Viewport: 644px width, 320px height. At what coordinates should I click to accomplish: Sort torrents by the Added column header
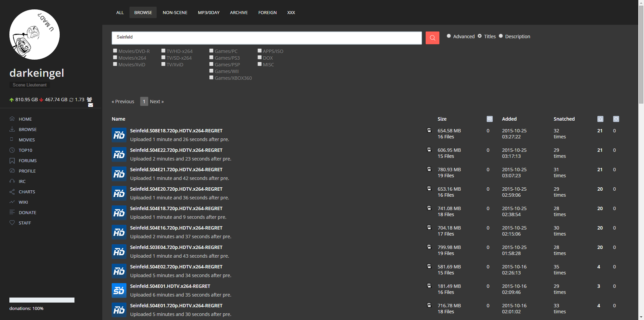pos(509,119)
